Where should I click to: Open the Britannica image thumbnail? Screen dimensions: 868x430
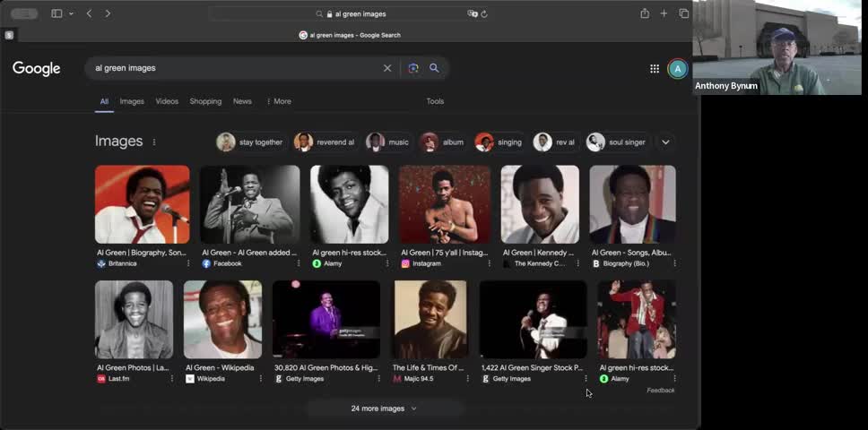pos(143,204)
